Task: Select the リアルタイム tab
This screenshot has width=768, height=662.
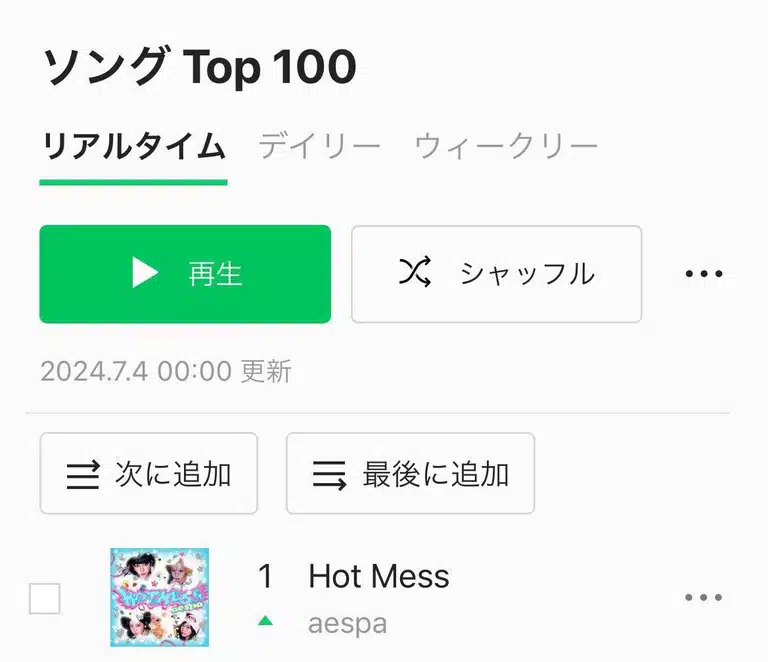Action: click(134, 146)
